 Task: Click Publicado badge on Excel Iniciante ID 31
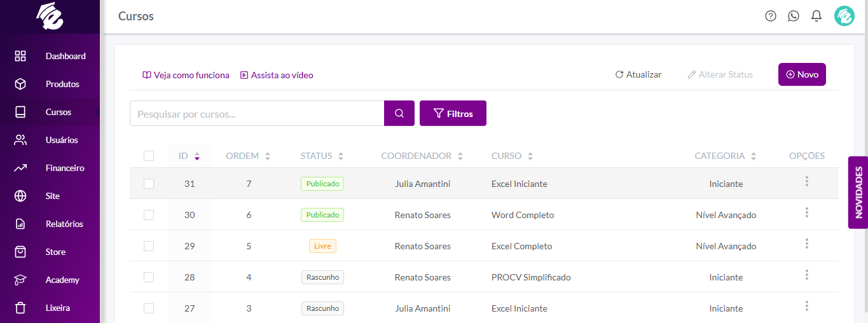pyautogui.click(x=322, y=184)
